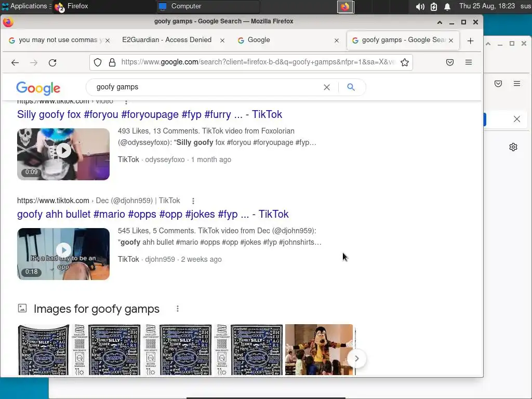Open goofy ahh bullet TikTok result link

coord(153,214)
